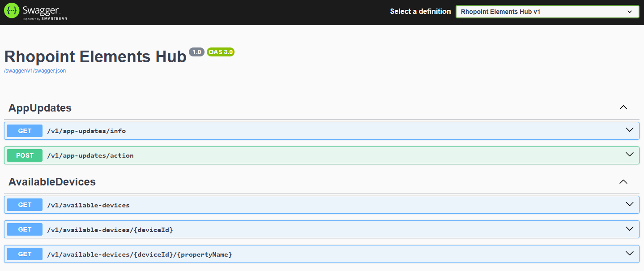
Task: Click GET badge for /v1/available-devices/{deviceId}
Action: pos(25,229)
